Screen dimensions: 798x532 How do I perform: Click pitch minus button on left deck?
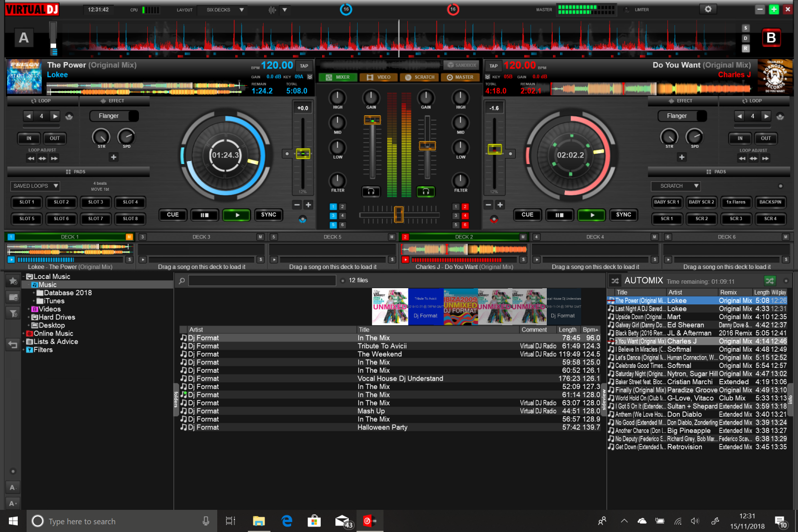coord(297,205)
